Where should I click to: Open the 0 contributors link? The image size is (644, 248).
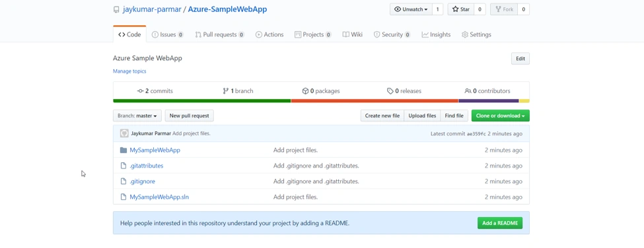[487, 91]
